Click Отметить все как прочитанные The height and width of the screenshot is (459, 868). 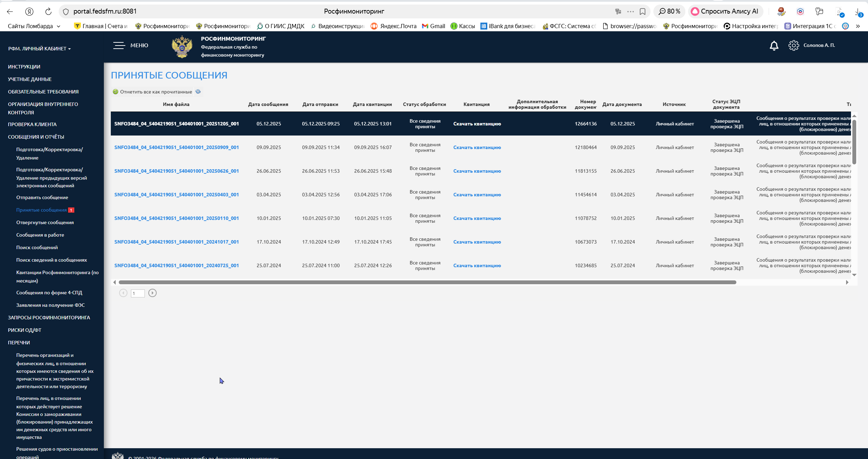coord(156,92)
